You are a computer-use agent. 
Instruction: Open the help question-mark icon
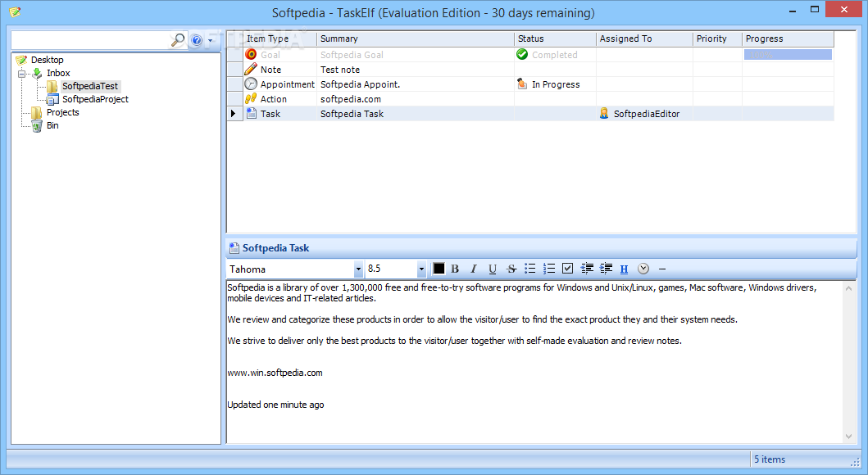tap(197, 40)
